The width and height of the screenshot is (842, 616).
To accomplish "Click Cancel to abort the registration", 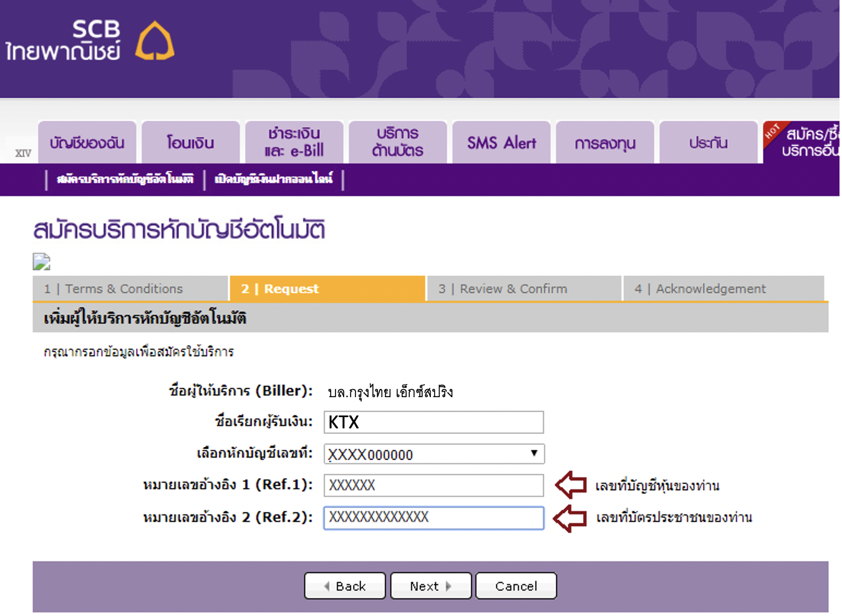I will 516,585.
